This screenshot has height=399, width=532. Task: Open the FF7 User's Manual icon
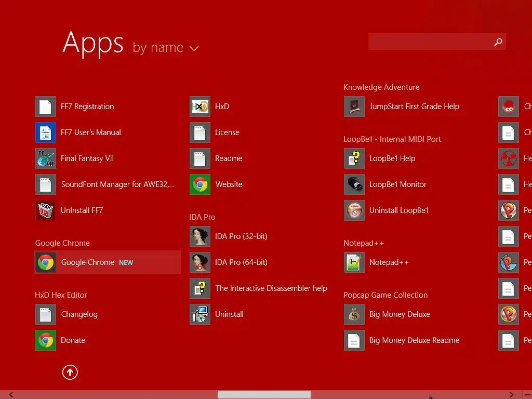coord(46,132)
